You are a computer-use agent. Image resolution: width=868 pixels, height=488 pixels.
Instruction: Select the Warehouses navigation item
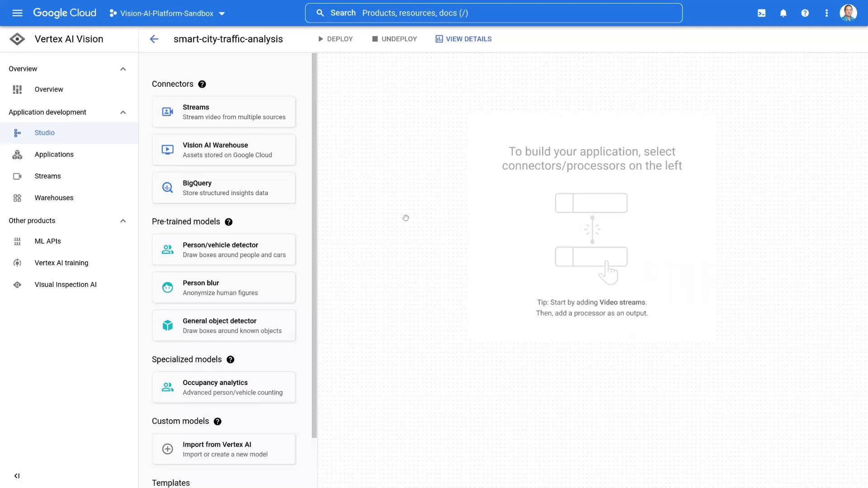[x=54, y=197]
